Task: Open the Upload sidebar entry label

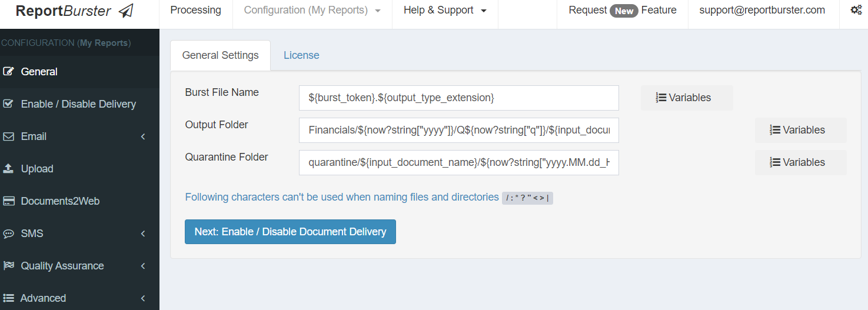Action: [37, 169]
